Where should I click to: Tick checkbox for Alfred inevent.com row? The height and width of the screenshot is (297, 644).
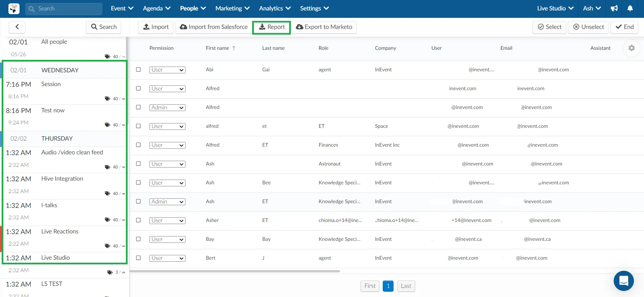(x=138, y=88)
